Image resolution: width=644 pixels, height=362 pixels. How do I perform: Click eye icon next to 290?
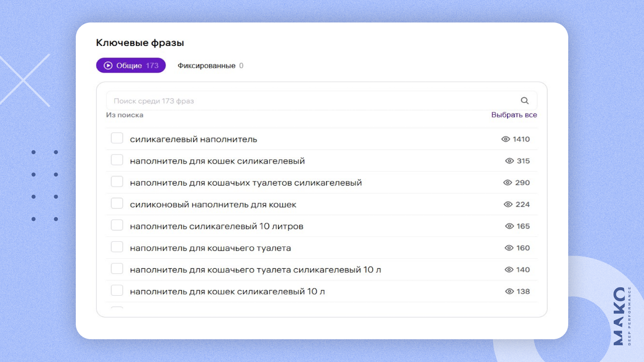pyautogui.click(x=508, y=183)
